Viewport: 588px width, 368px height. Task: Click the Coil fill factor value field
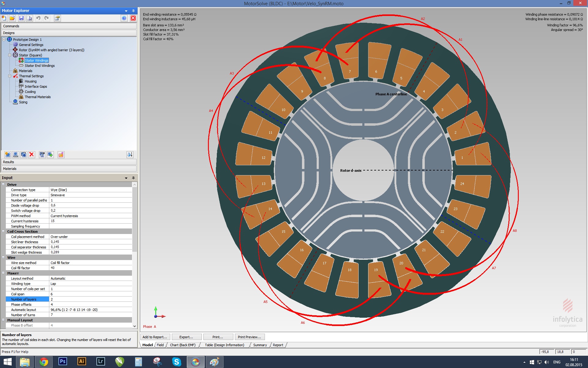click(90, 268)
